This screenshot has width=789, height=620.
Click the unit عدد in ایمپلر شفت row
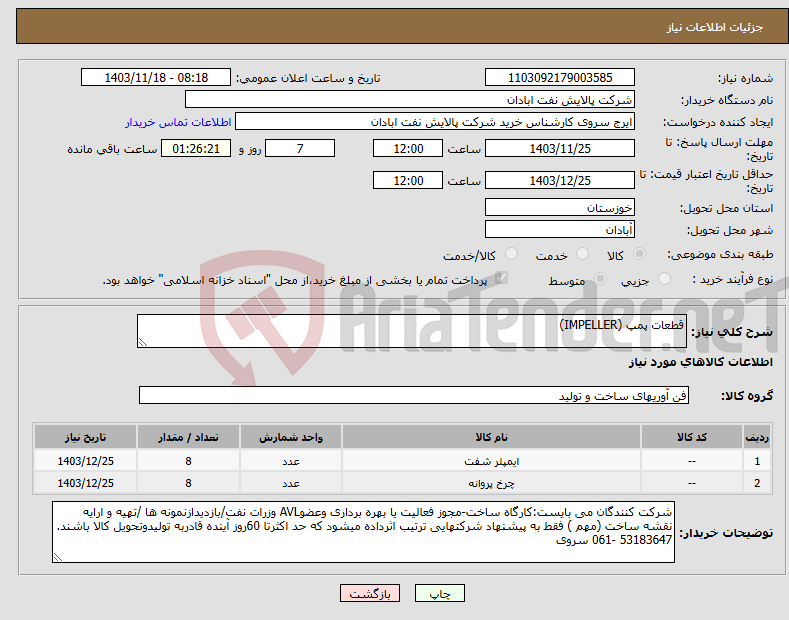291,461
